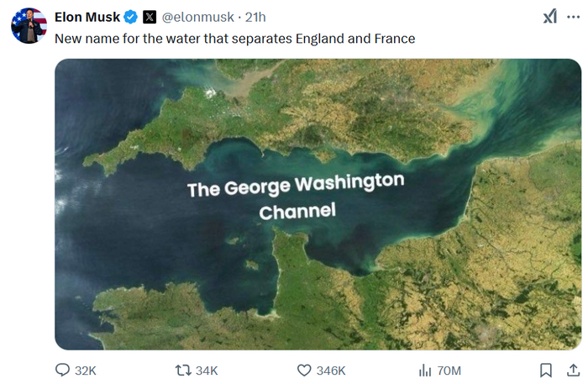Click the 32K replies count
Screen dimensions: 588x384
tap(86, 371)
